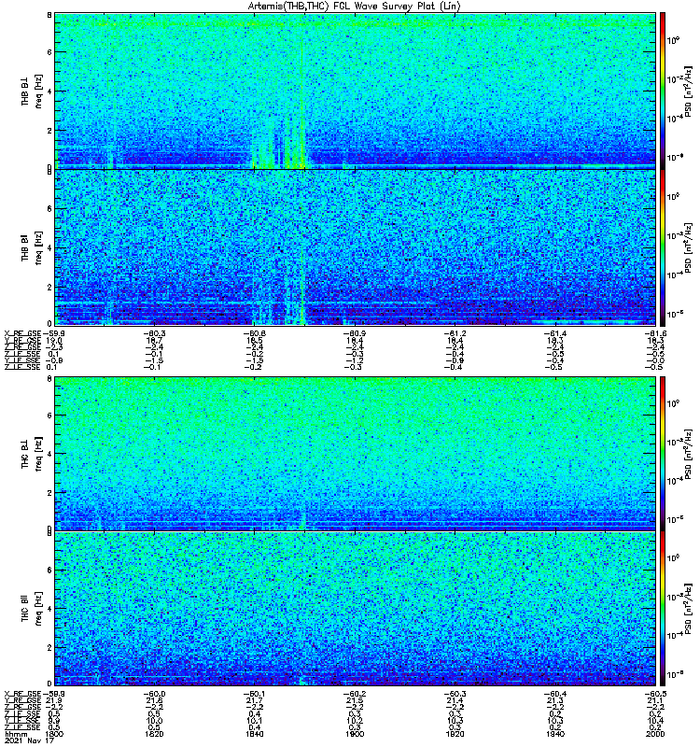Image resolution: width=700 pixels, height=747 pixels.
Task: Click the color bar of the THC B⊥ panel
Action: [x=663, y=454]
